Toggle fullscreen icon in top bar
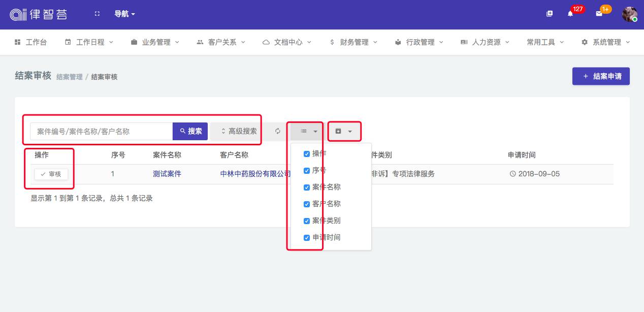 pos(97,14)
